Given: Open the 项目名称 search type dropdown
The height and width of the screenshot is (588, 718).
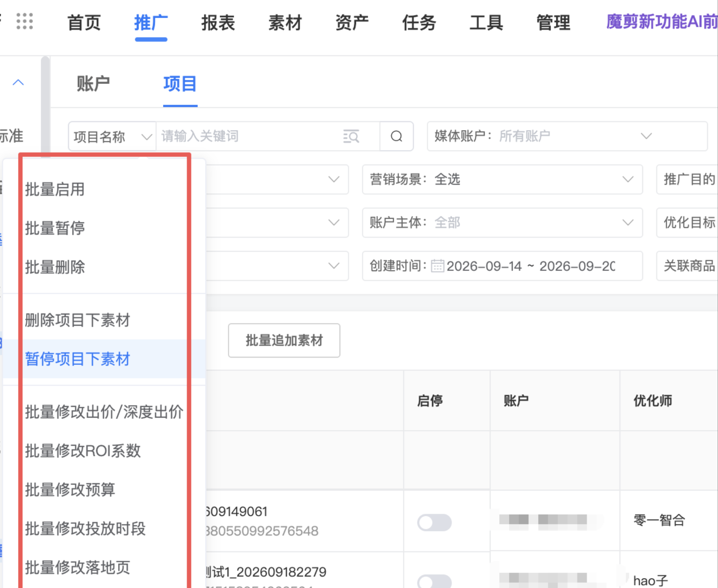Looking at the screenshot, I should (x=112, y=136).
